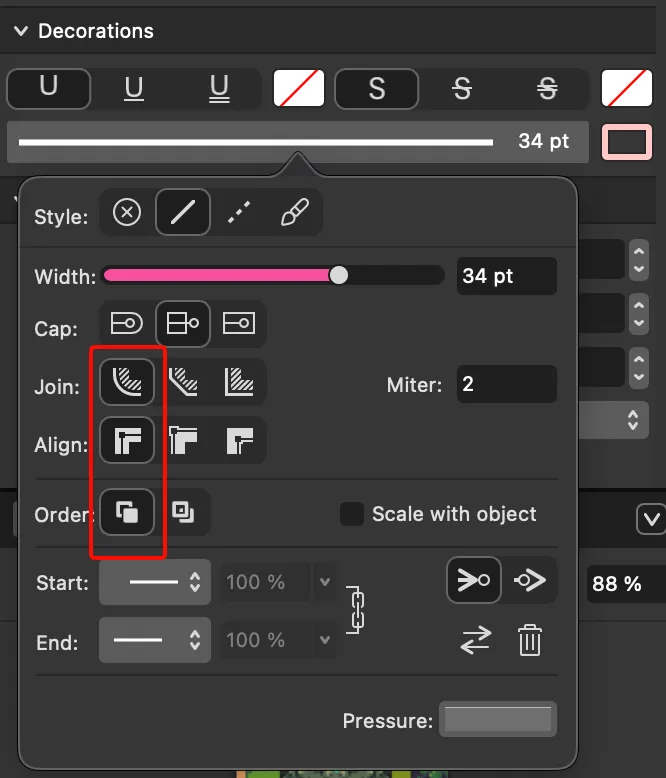Align stroke to outside

(x=238, y=440)
